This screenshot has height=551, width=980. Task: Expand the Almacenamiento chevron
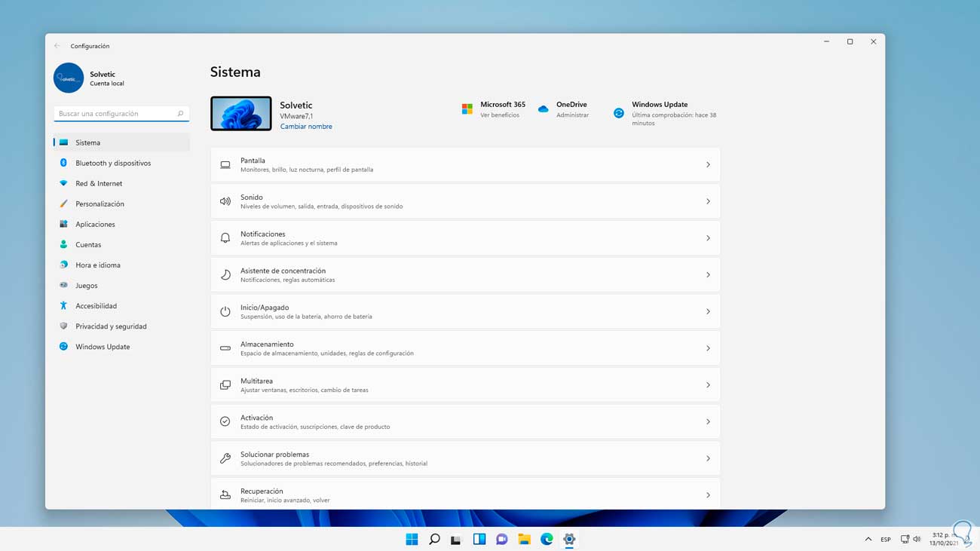[708, 348]
